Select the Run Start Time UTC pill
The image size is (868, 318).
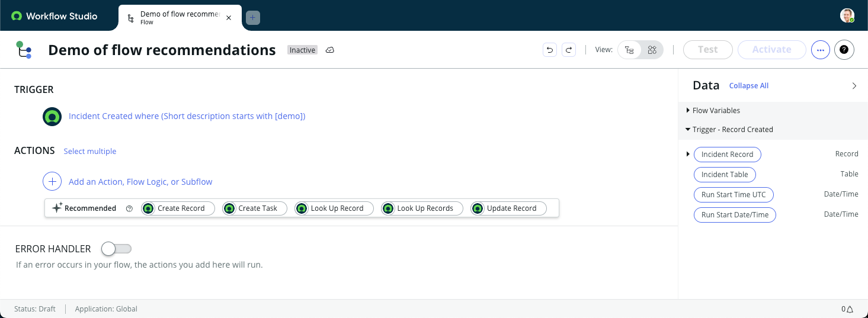(734, 195)
